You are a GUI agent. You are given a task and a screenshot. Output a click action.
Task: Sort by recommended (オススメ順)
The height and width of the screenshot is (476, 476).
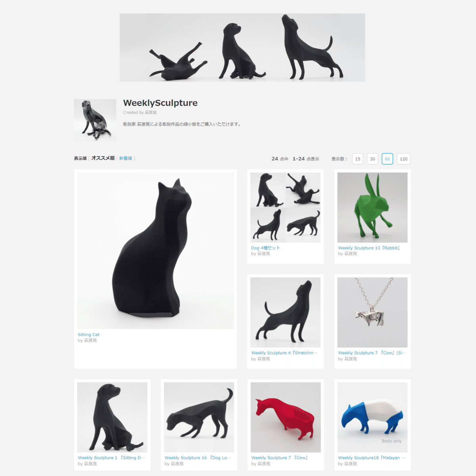tap(103, 158)
